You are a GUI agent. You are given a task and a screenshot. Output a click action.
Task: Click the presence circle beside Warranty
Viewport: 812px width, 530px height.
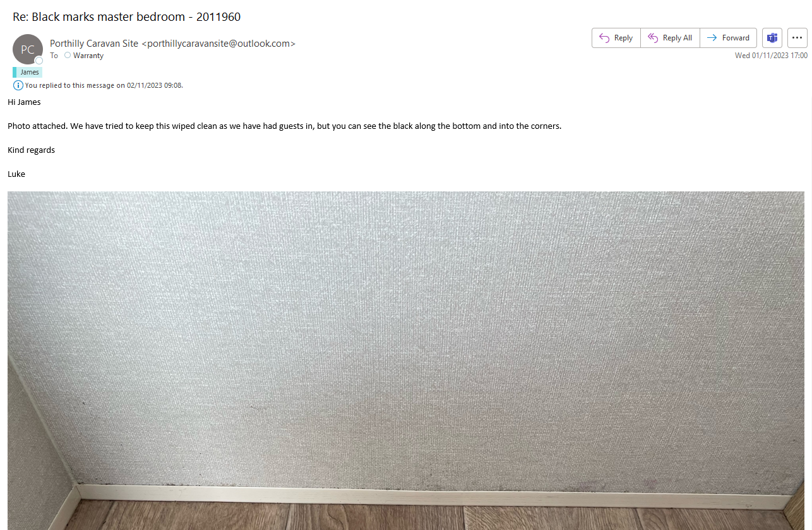[68, 56]
